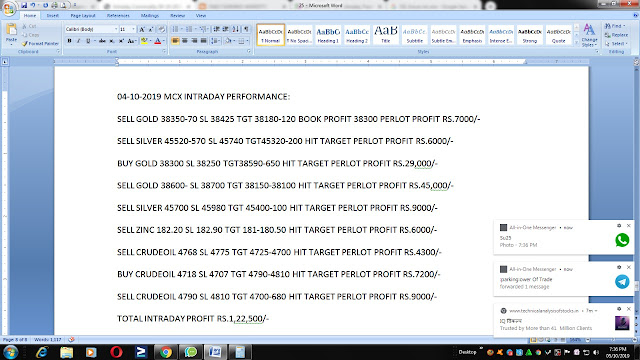The height and width of the screenshot is (360, 640).
Task: Apply the Heading 1 style
Action: pos(328,35)
